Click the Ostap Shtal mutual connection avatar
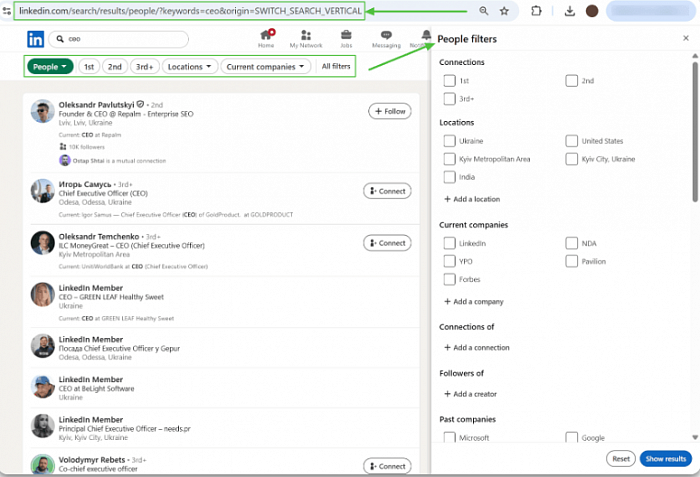The width and height of the screenshot is (700, 477). coord(65,160)
